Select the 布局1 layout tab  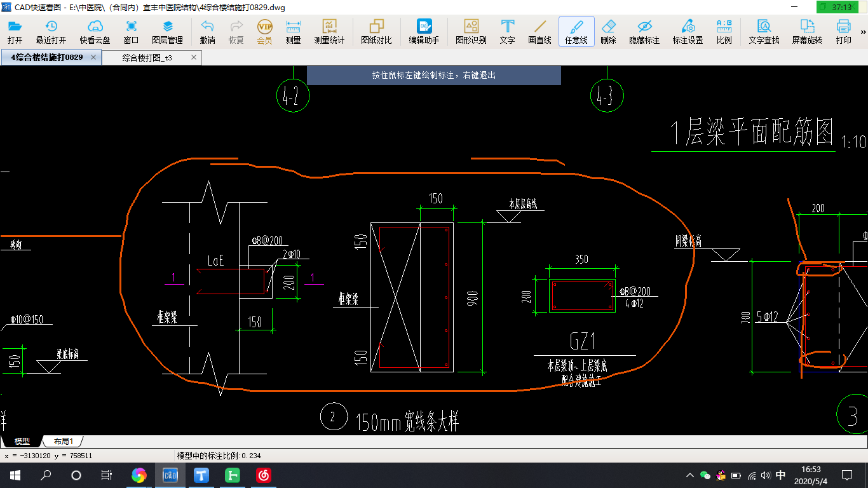(x=63, y=441)
